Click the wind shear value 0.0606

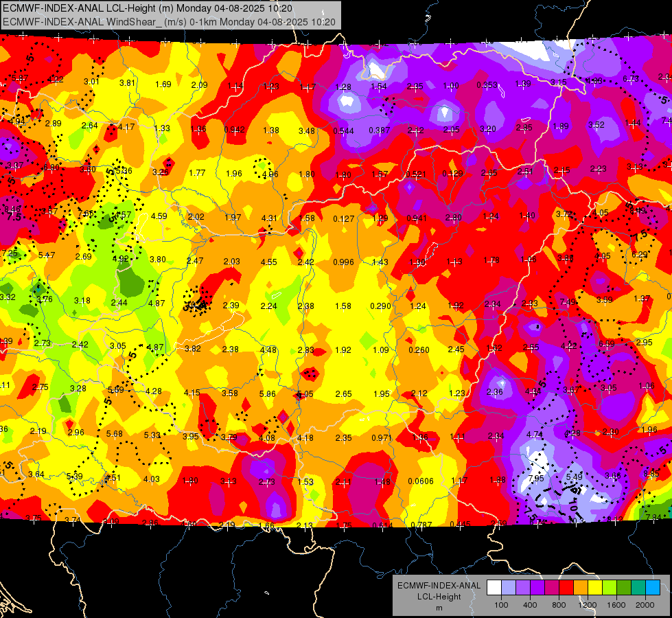pyautogui.click(x=421, y=481)
